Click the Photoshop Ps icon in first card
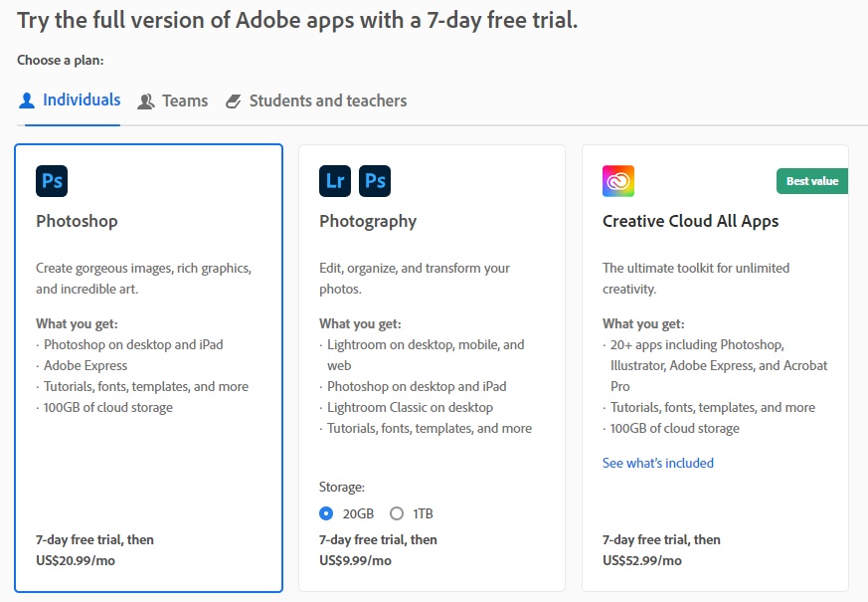 coord(52,181)
